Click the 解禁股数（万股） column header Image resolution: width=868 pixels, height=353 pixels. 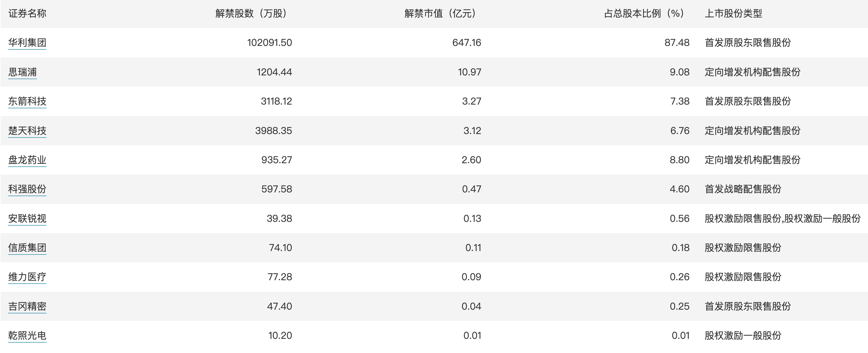(x=251, y=14)
